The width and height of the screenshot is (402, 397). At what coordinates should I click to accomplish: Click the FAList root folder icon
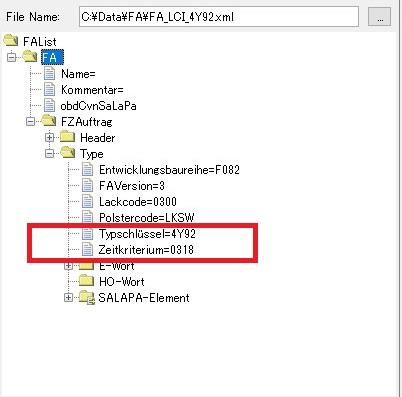(x=11, y=41)
